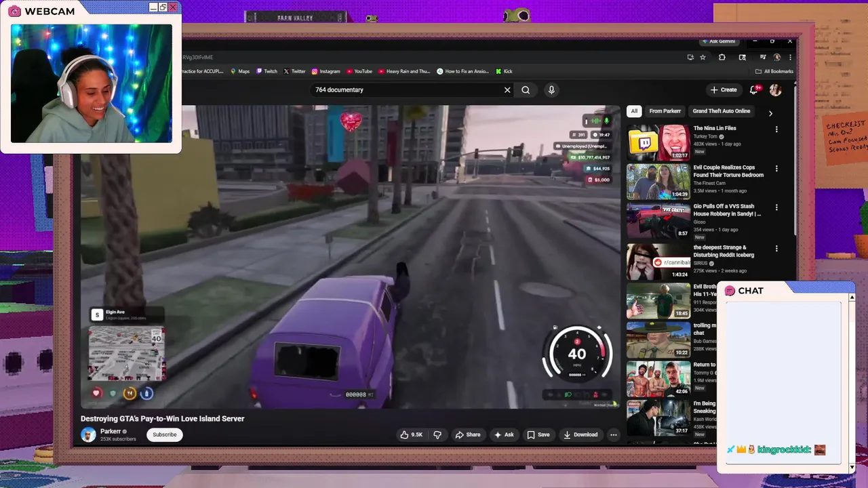Image resolution: width=868 pixels, height=488 pixels.
Task: Click the video title Destroying GTA's Pay-to-Win
Action: [163, 419]
